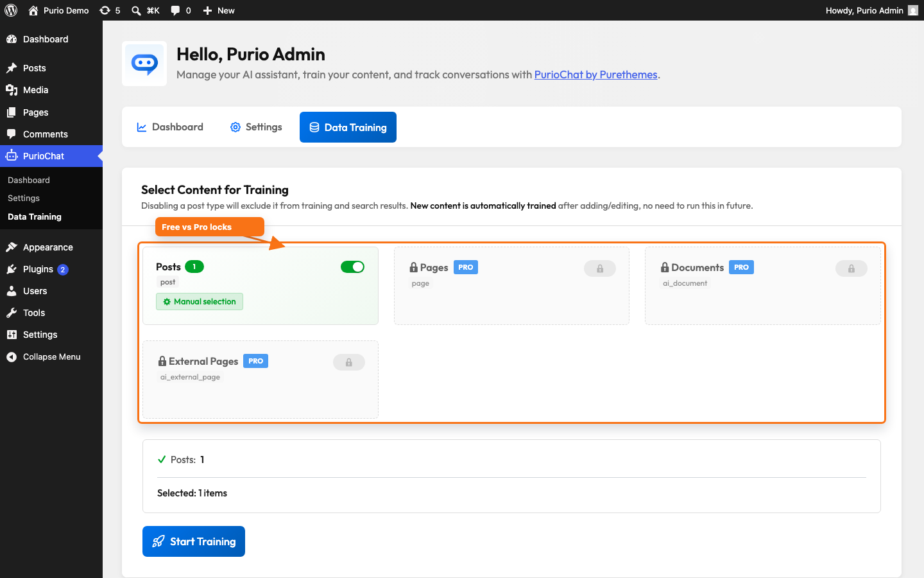Image resolution: width=924 pixels, height=578 pixels.
Task: Collapse the WordPress admin menu
Action: point(51,357)
